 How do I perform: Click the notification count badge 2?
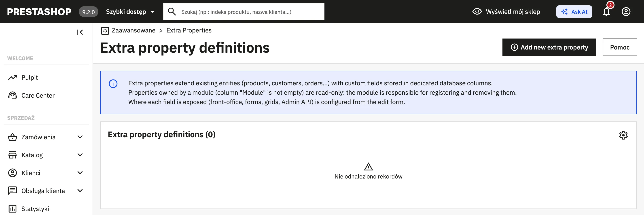click(610, 5)
